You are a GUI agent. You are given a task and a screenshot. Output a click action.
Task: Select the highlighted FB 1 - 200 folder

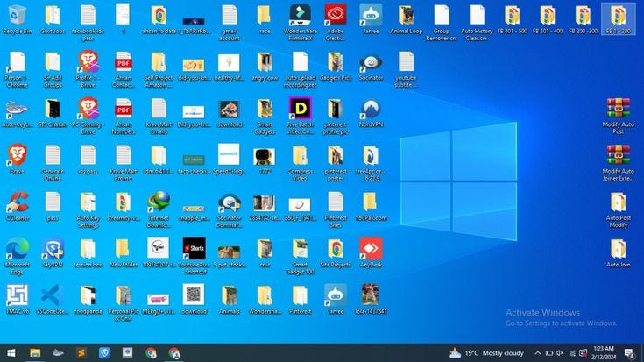click(x=618, y=19)
